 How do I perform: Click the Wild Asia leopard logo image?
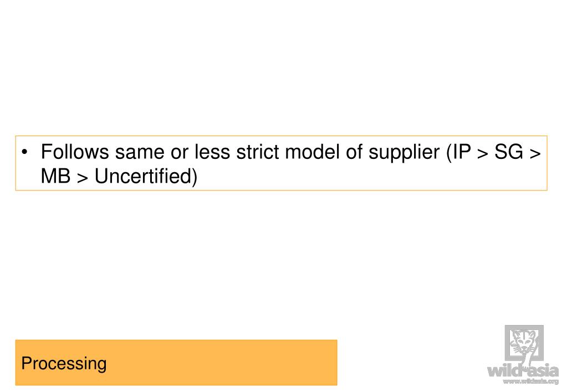coord(524,344)
